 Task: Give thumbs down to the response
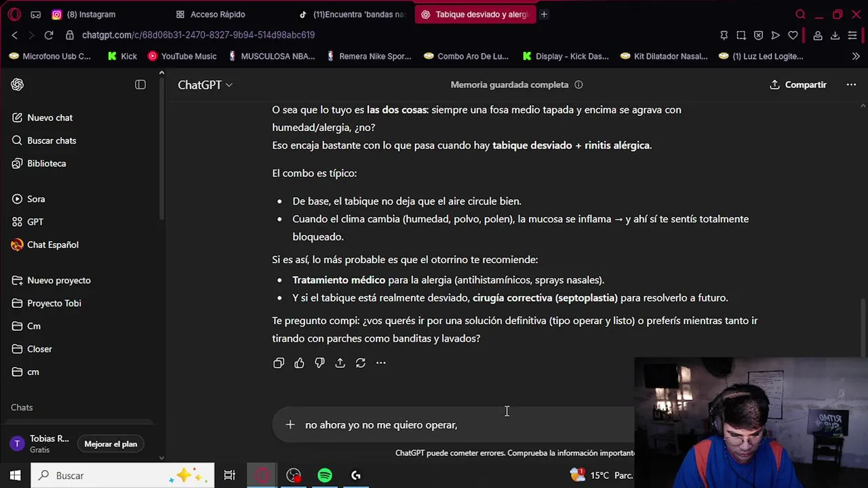[319, 363]
